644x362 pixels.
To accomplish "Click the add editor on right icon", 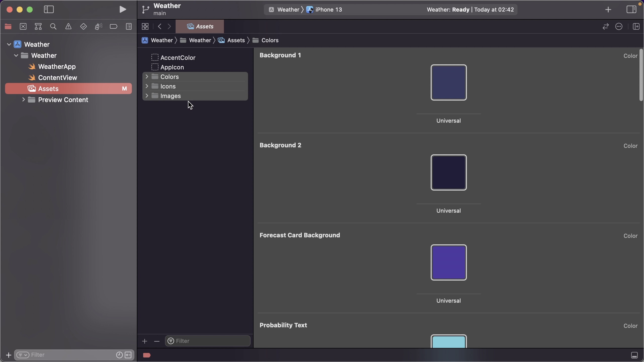I will point(636,26).
